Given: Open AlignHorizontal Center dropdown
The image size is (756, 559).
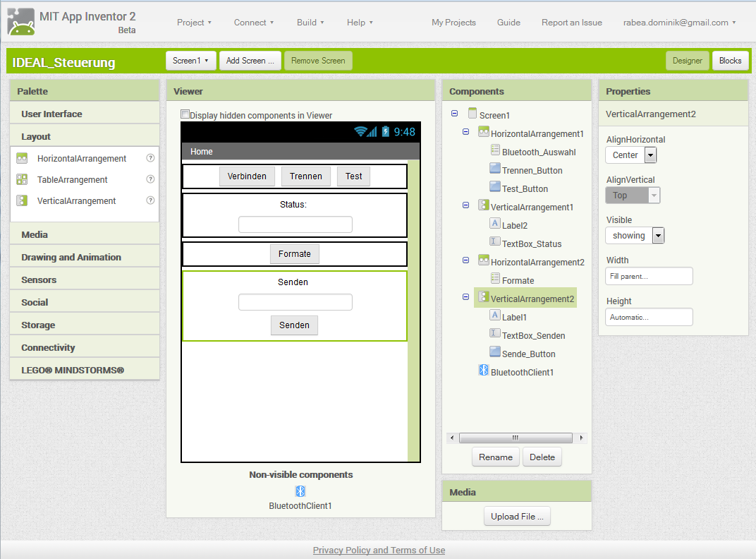Looking at the screenshot, I should coord(631,155).
